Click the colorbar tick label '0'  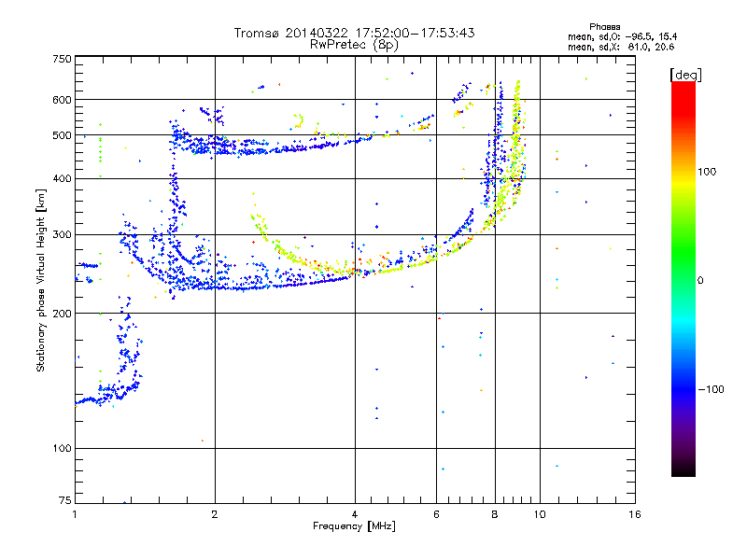[700, 281]
